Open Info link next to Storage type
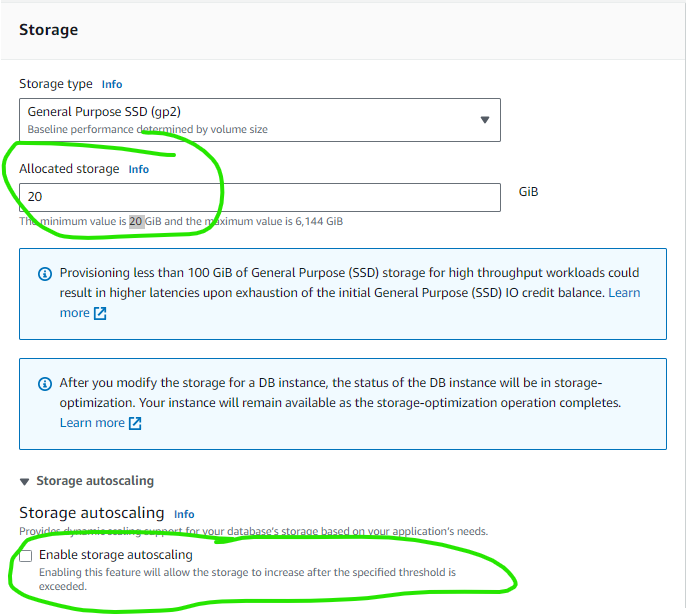 point(112,84)
